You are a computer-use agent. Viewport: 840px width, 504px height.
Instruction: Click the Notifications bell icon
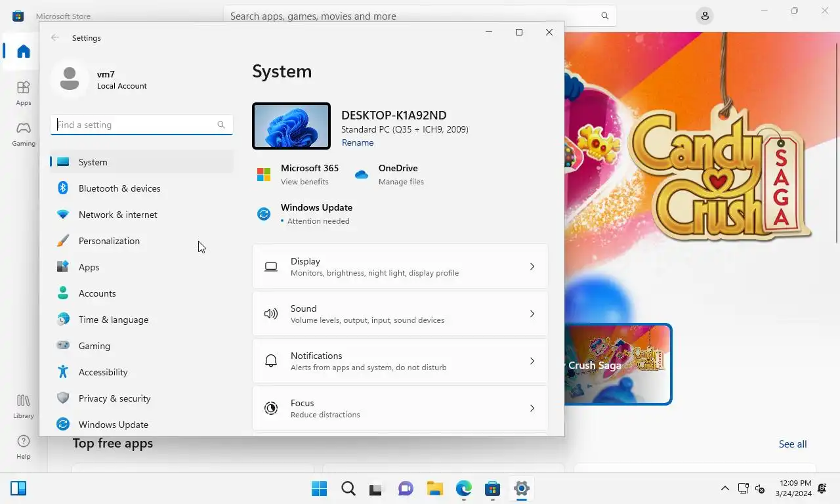click(x=271, y=361)
